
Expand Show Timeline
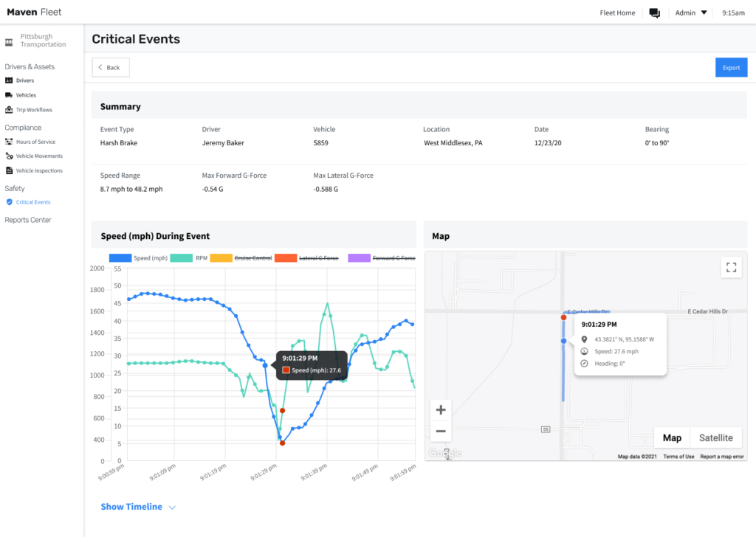tap(131, 507)
